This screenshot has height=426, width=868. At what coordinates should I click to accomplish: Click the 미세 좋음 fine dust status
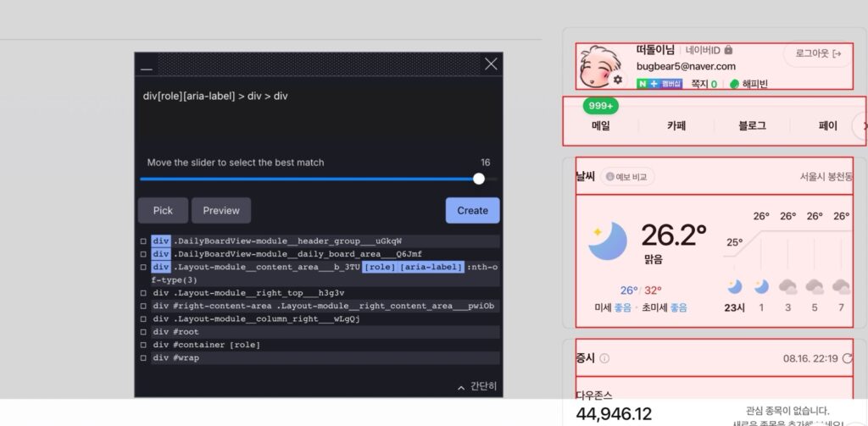pyautogui.click(x=612, y=308)
